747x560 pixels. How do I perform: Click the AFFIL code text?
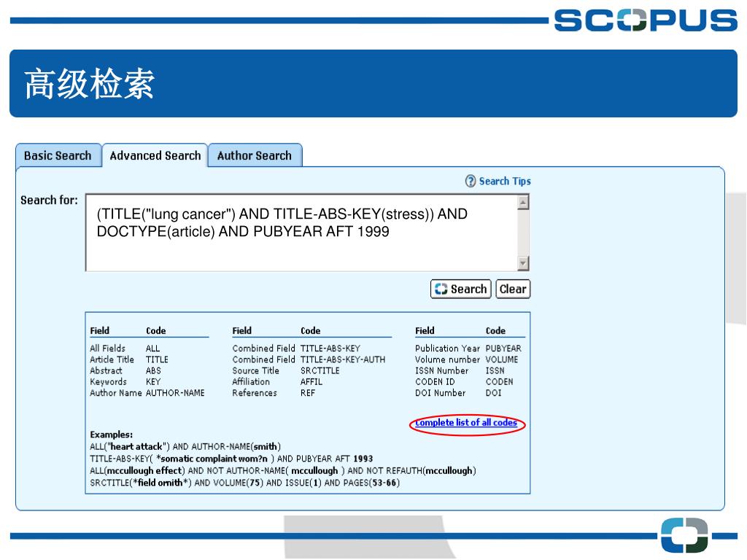pos(311,382)
